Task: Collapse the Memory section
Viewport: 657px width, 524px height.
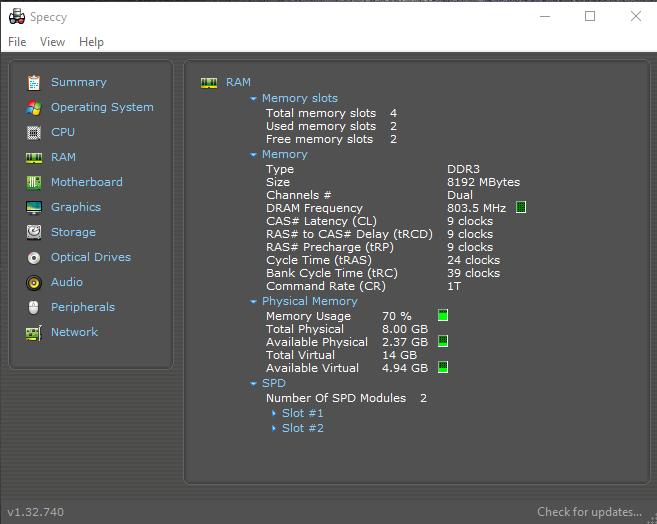Action: click(x=253, y=155)
